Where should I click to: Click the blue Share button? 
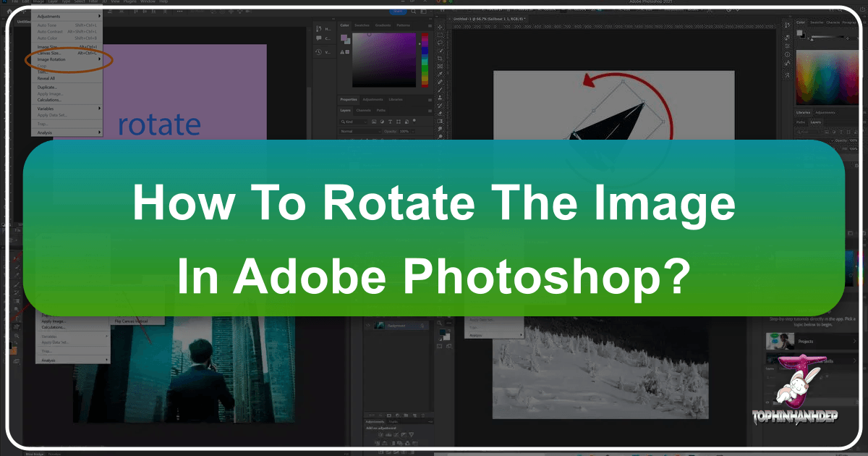pyautogui.click(x=398, y=12)
